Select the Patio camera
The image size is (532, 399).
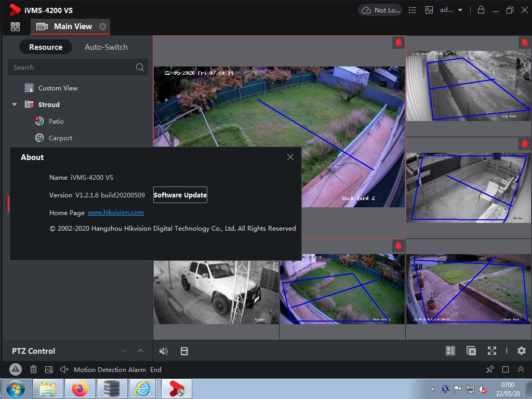(x=49, y=121)
